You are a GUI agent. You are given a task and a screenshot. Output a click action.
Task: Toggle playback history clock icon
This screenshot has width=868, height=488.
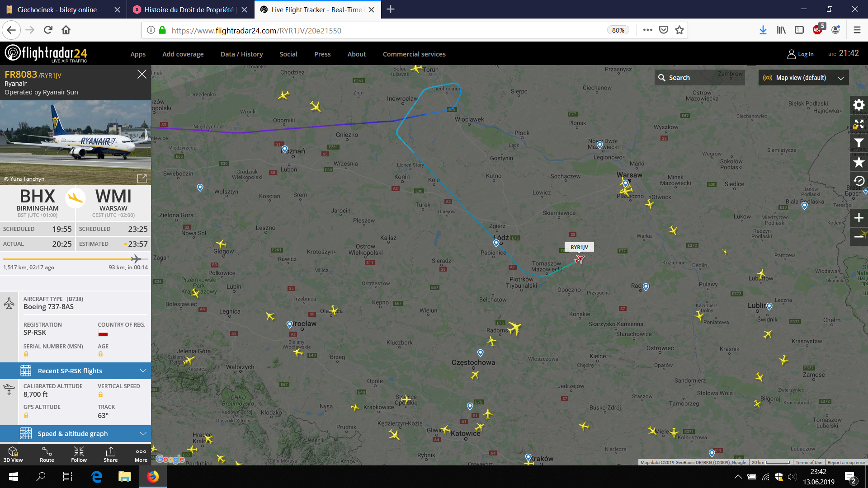859,181
